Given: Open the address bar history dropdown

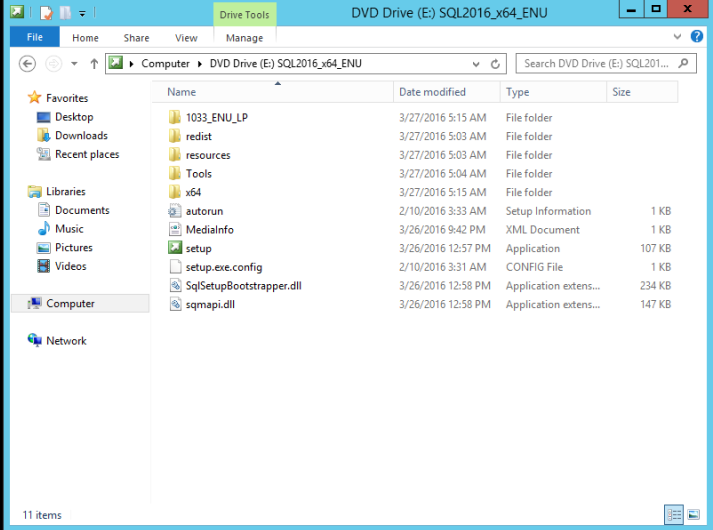Looking at the screenshot, I should (x=476, y=64).
